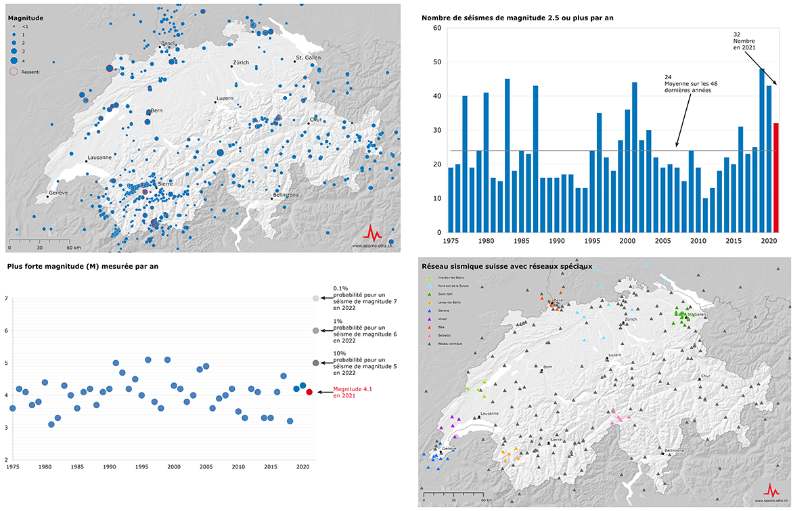Click the '2000' label on the scatter chart axis
This screenshot has height=511, width=812.
[x=174, y=467]
